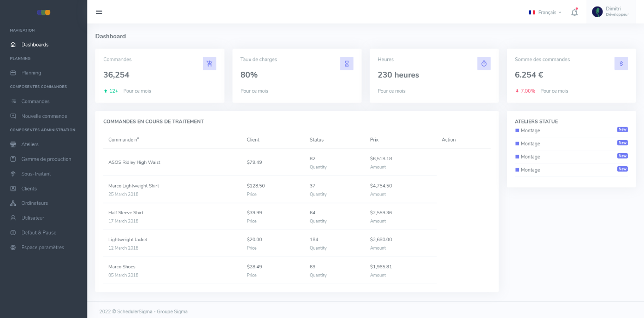This screenshot has width=644, height=318.
Task: Click the last New badge in Ateliers Statue
Action: [x=622, y=169]
